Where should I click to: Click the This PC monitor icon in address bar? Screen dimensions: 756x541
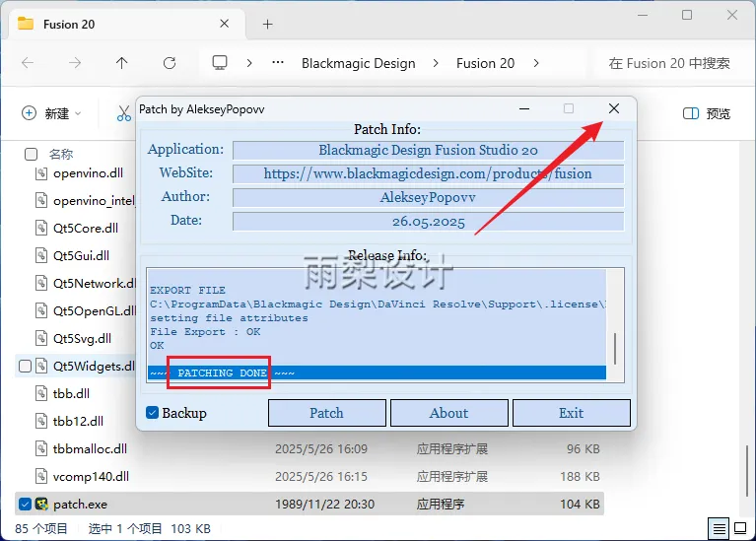[220, 63]
